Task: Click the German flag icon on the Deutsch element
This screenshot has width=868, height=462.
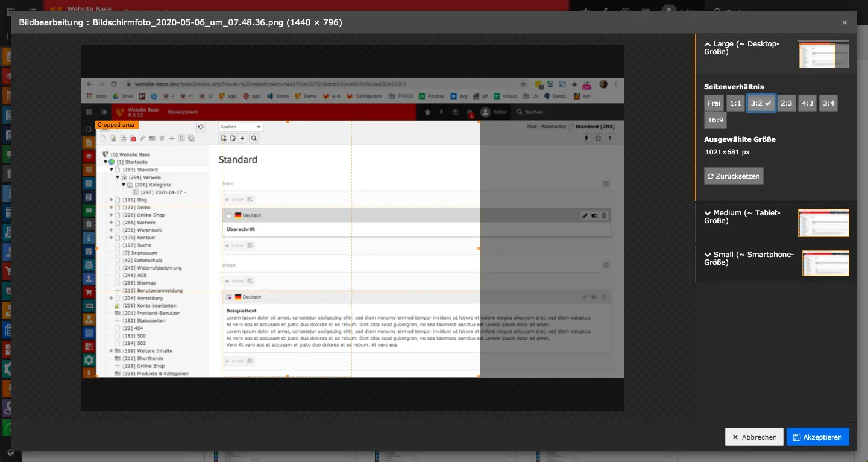Action: click(237, 215)
